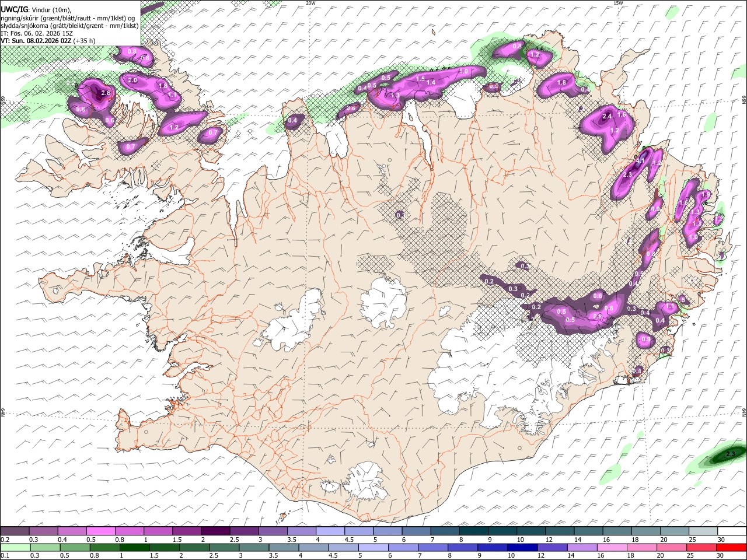Screen dimensions: 747x560
Task: Click the white swatch labeled 30 in upper legend
Action: pos(732,531)
